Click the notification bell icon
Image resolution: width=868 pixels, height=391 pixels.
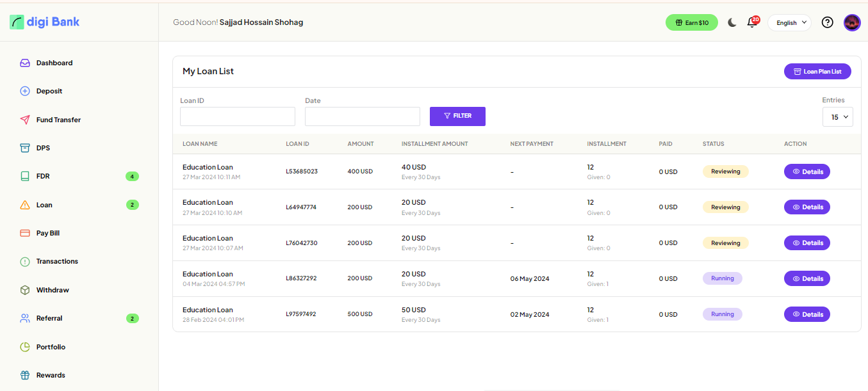(x=752, y=23)
